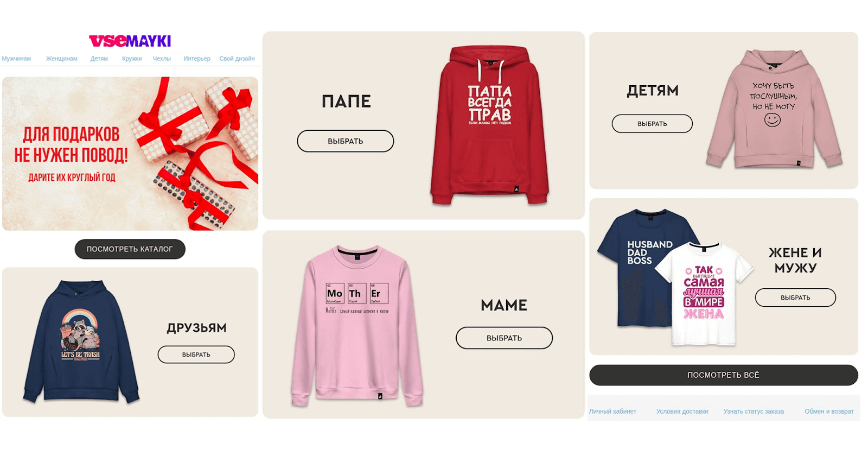Click the gift boxes promo banner
The width and height of the screenshot is (868, 462).
(x=130, y=154)
